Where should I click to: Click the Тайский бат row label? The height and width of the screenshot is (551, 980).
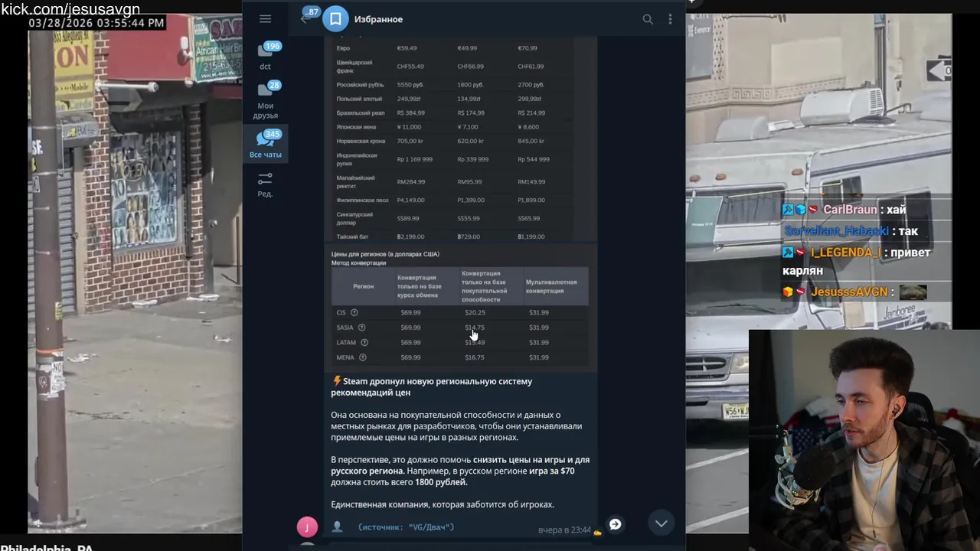coord(353,236)
